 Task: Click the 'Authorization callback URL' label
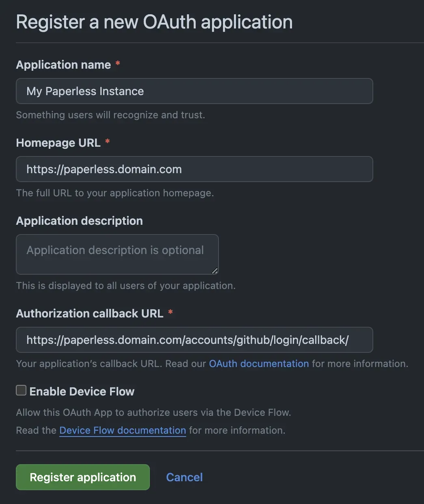90,313
